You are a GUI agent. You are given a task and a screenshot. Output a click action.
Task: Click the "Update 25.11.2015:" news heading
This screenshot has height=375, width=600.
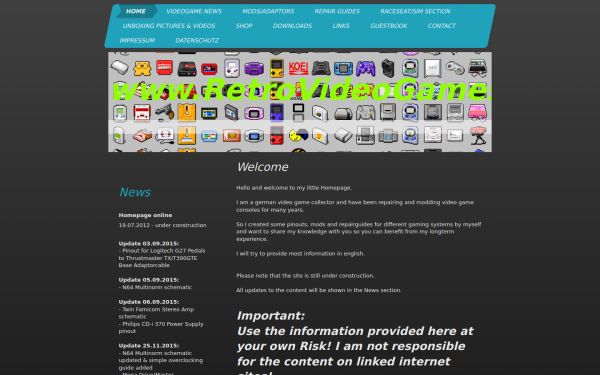[x=149, y=346]
